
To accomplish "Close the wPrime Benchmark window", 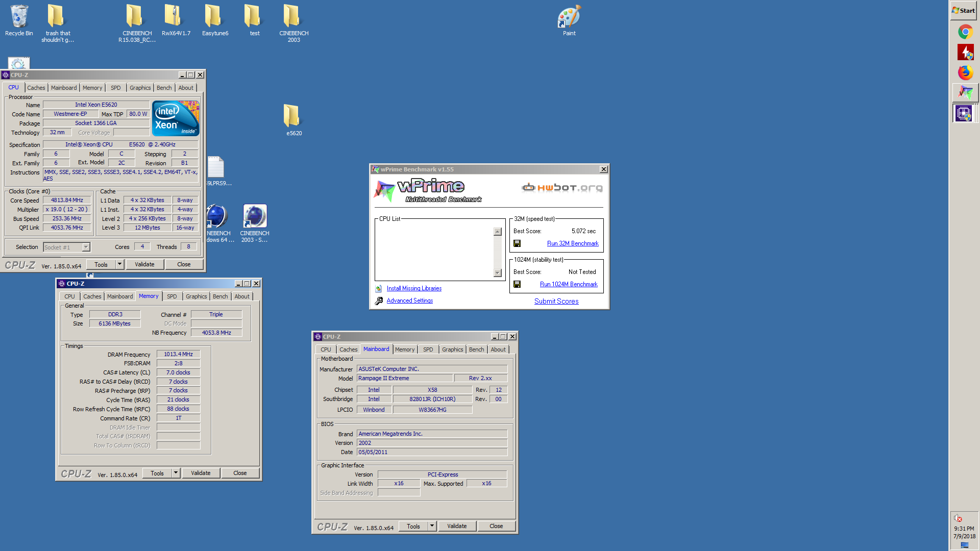I will (603, 169).
